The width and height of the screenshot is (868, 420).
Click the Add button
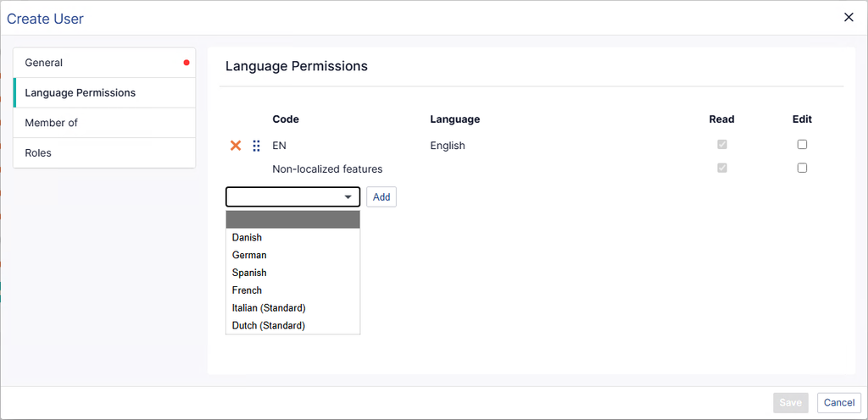point(381,196)
